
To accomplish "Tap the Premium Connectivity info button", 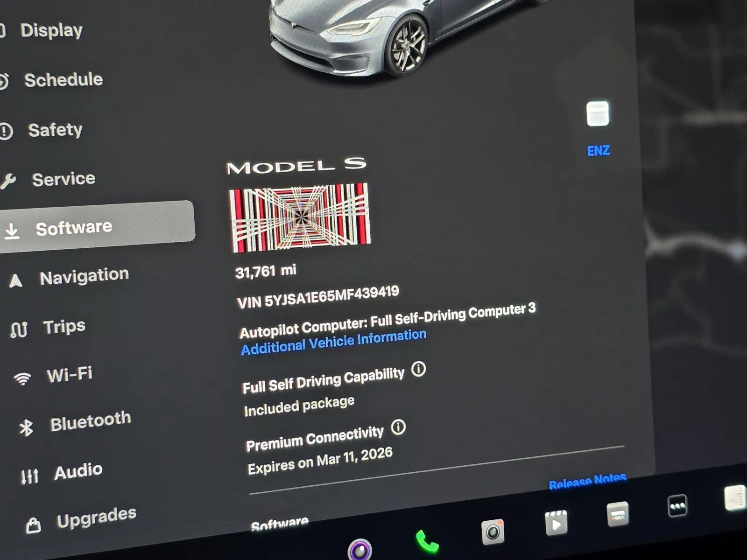I will (x=398, y=427).
